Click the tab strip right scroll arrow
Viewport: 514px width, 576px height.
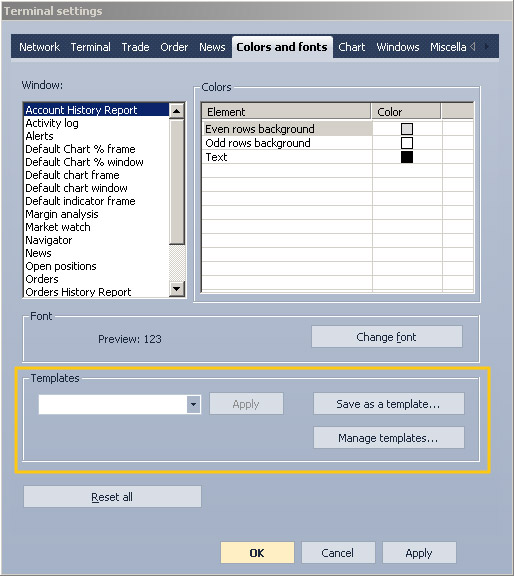[x=486, y=46]
